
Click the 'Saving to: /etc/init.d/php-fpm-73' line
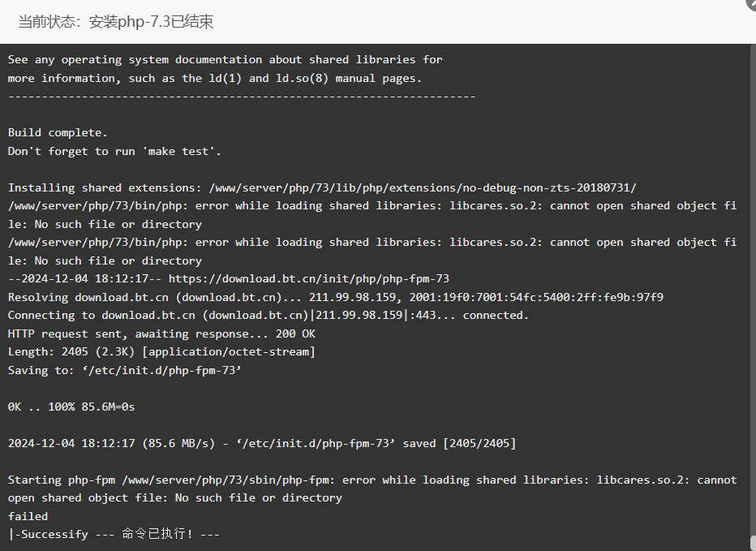(124, 371)
